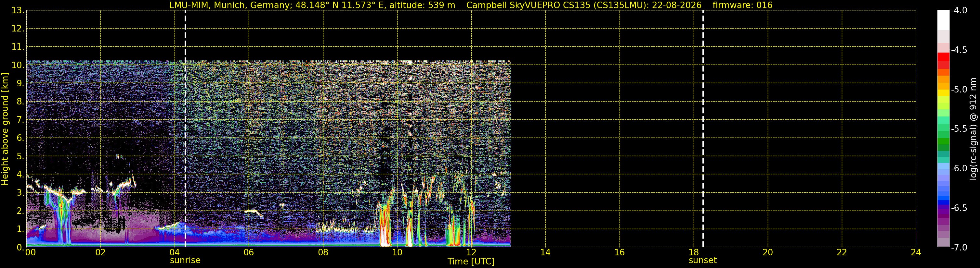The image size is (980, 268).
Task: Click the '1.' tick on the height axis
Action: click(20, 229)
